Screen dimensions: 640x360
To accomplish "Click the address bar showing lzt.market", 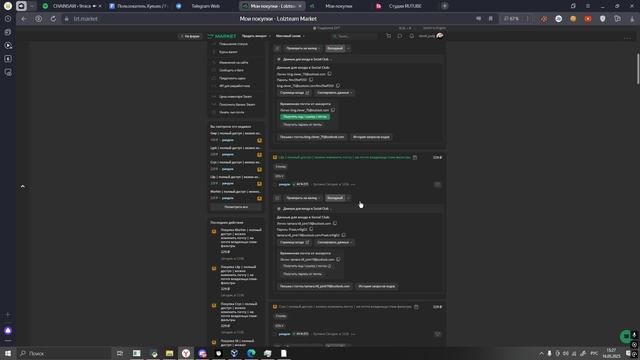I will 85,19.
